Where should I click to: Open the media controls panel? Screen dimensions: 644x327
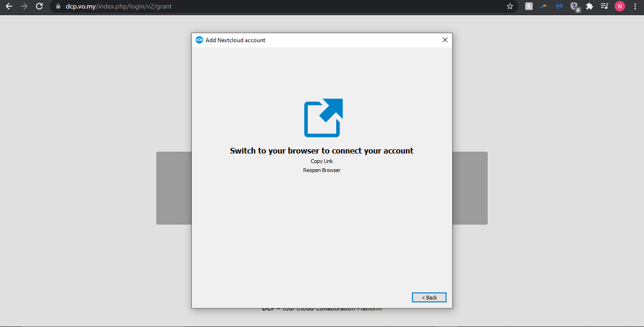tap(604, 7)
